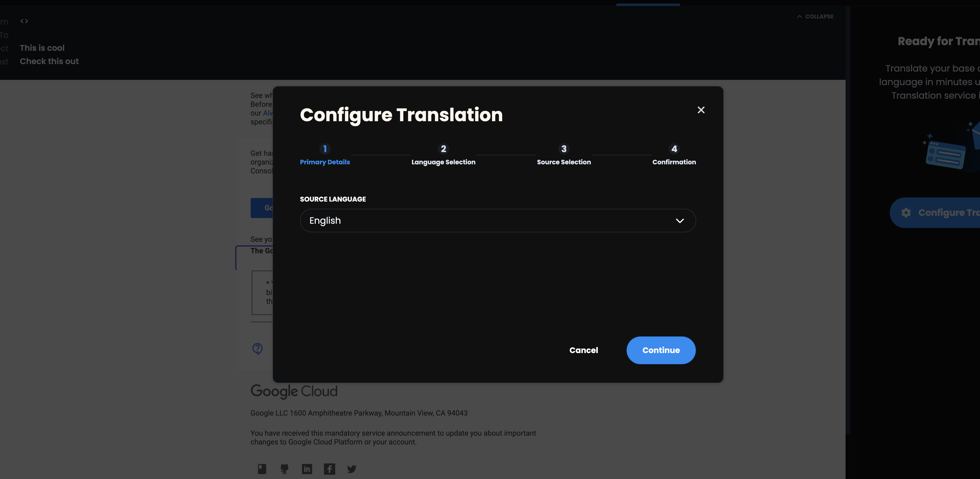The image size is (980, 479).
Task: Cancel the translation configuration
Action: [x=584, y=350]
